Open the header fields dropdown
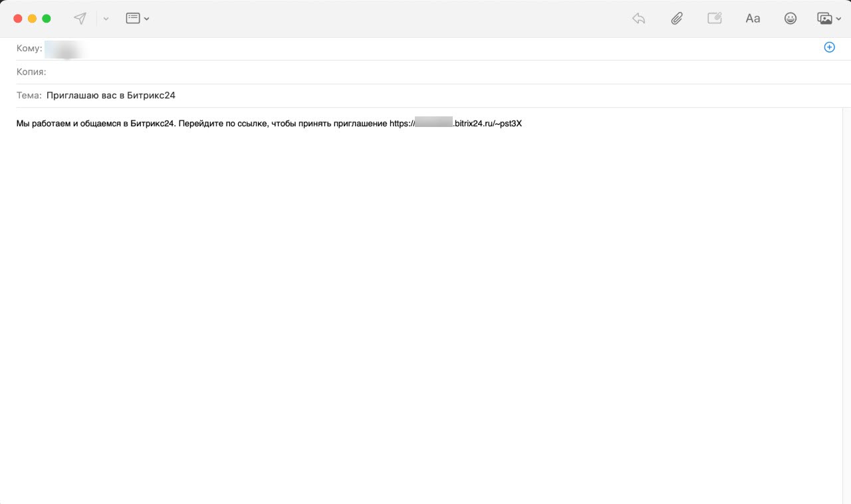 [137, 19]
